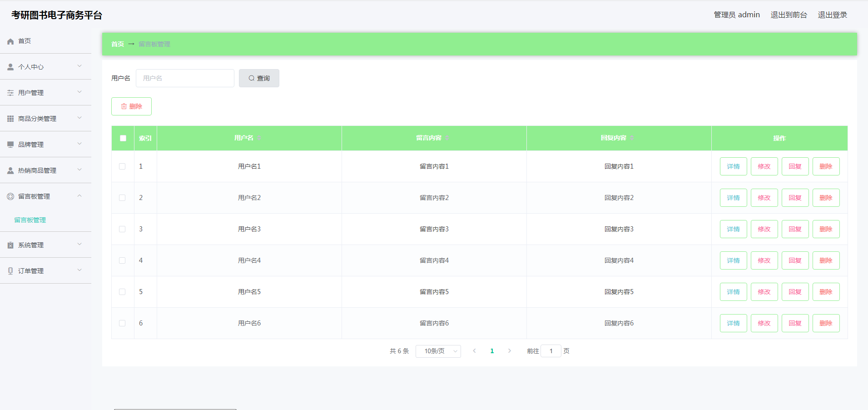
Task: Click the batch 删除 button above table
Action: (x=131, y=106)
